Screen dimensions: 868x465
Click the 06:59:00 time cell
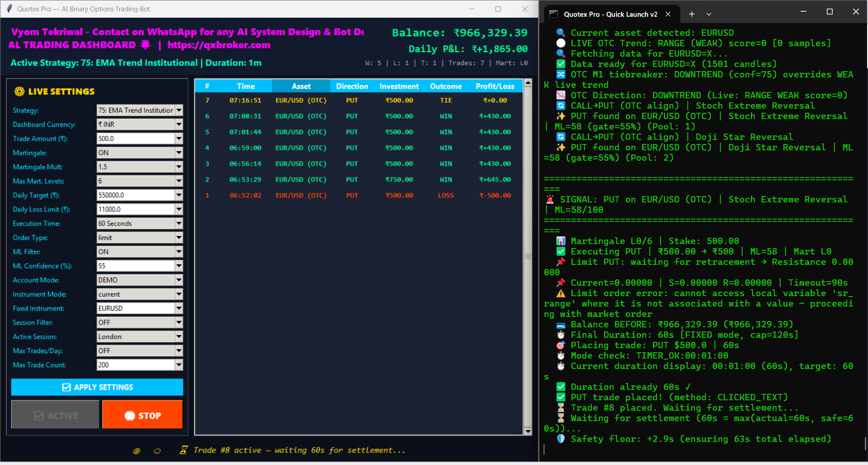pyautogui.click(x=245, y=148)
